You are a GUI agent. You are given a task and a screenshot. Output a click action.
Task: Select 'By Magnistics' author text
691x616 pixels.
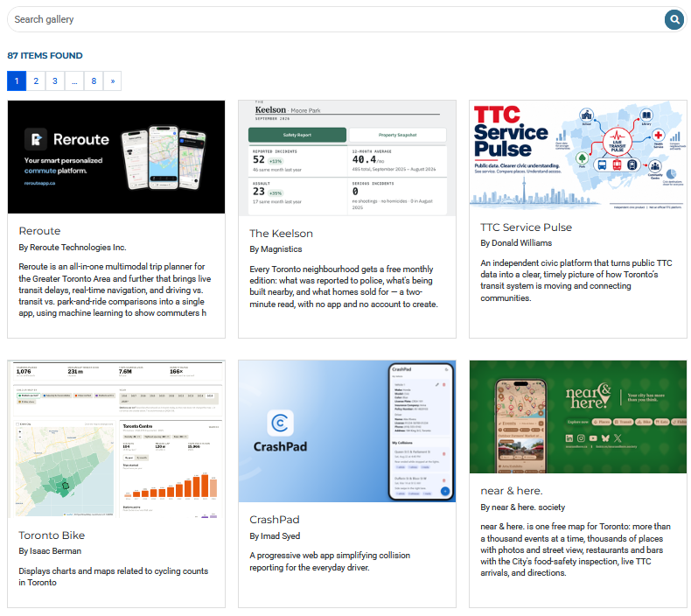tap(276, 249)
